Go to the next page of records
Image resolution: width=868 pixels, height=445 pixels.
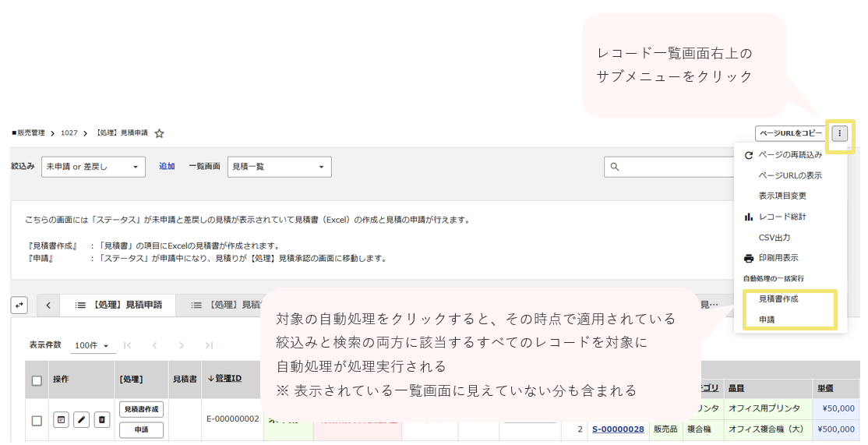tap(182, 345)
